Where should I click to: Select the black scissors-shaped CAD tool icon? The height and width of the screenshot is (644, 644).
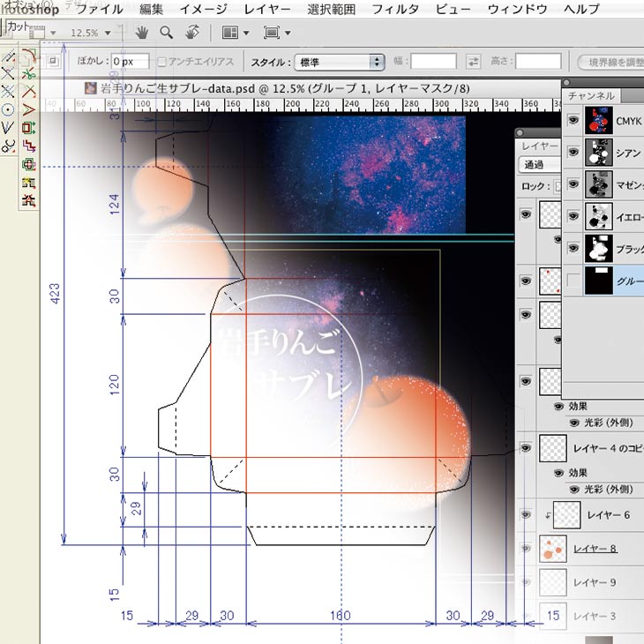[x=8, y=146]
